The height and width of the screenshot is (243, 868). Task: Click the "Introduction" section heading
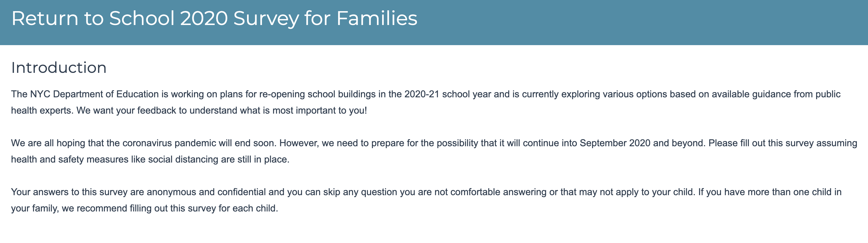pyautogui.click(x=59, y=68)
